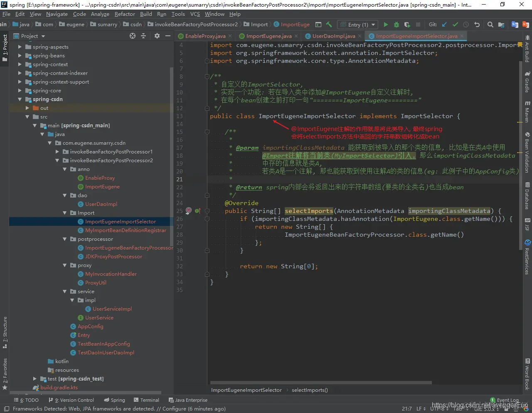The width and height of the screenshot is (532, 413).
Task: Click the editor horizontal scrollbar
Action: [321, 383]
